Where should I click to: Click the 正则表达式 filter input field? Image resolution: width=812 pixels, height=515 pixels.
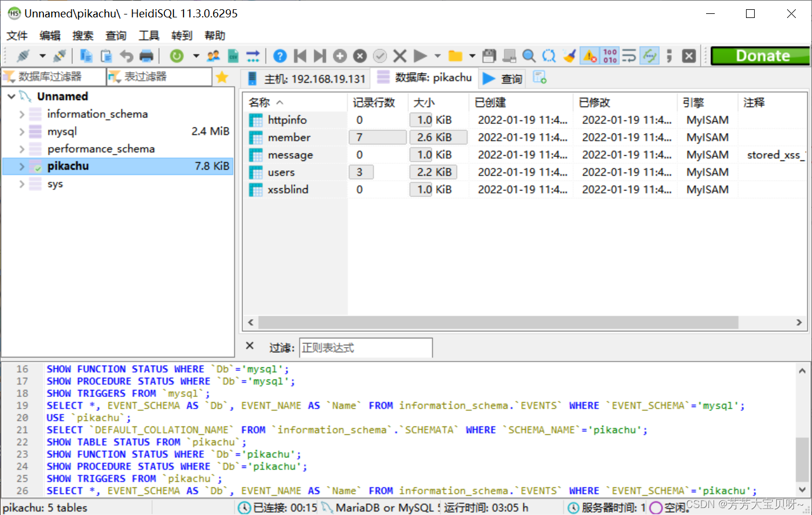[x=366, y=348]
